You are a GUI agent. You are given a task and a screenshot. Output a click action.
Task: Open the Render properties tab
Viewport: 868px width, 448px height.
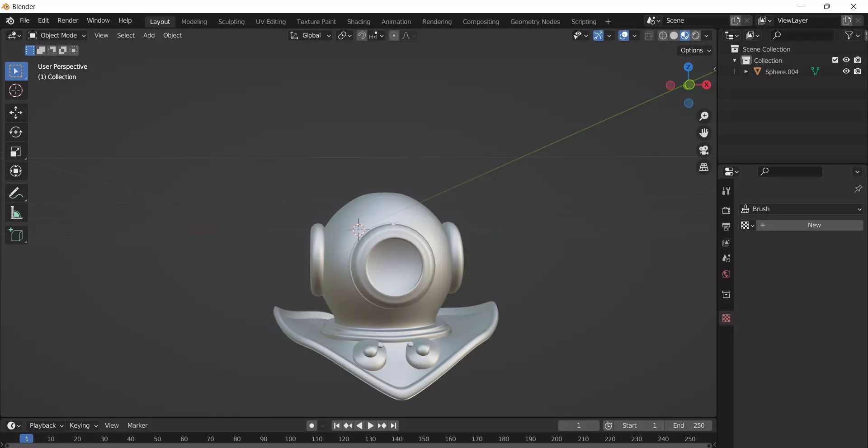pyautogui.click(x=726, y=211)
